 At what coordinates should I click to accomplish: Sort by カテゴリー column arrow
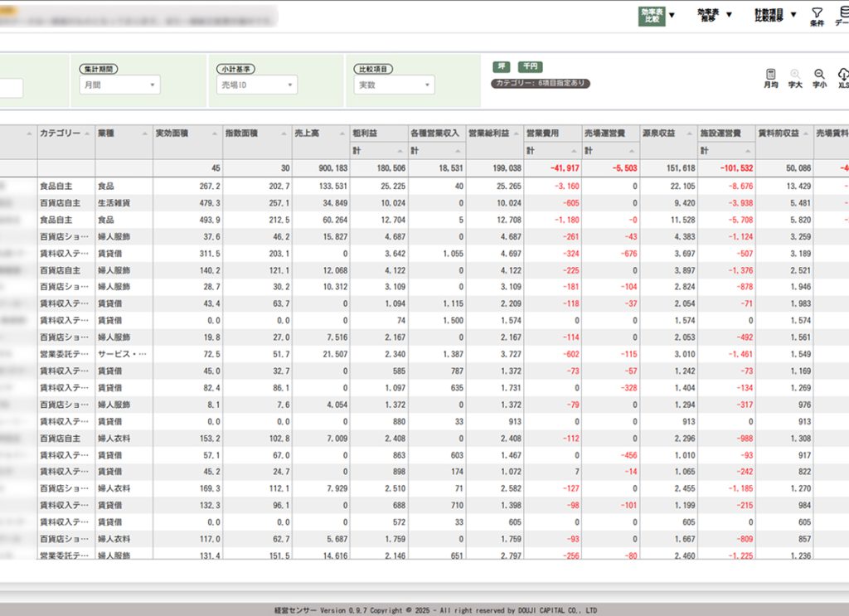87,133
